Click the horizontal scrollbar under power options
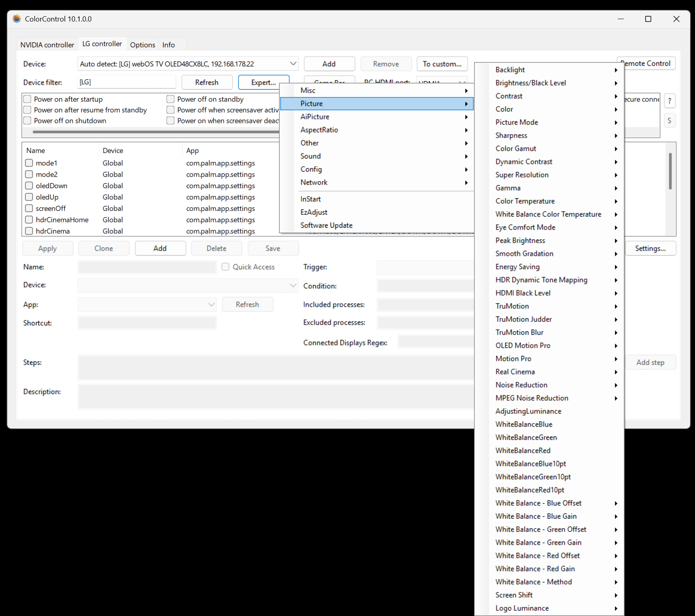The height and width of the screenshot is (616, 695). pos(155,132)
